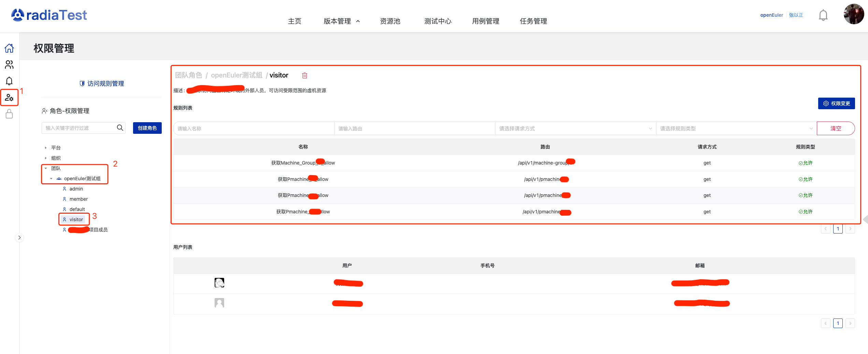This screenshot has width=868, height=354.
Task: Click the 请输入名称 input field
Action: 254,128
